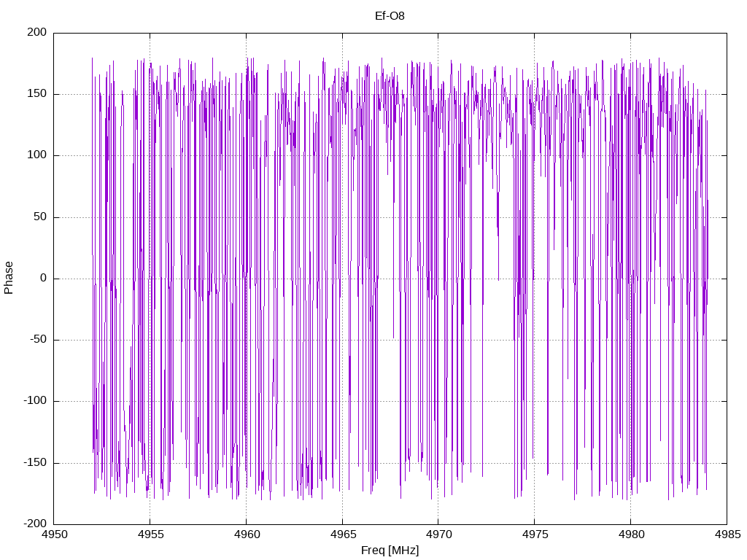Click the 4980 x-axis tick label

point(631,534)
